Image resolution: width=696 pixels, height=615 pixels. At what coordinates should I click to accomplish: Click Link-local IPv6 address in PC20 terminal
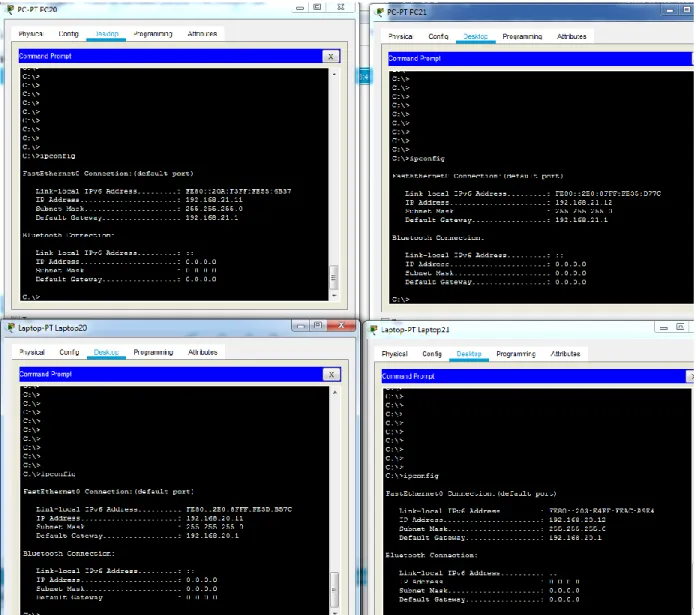238,191
